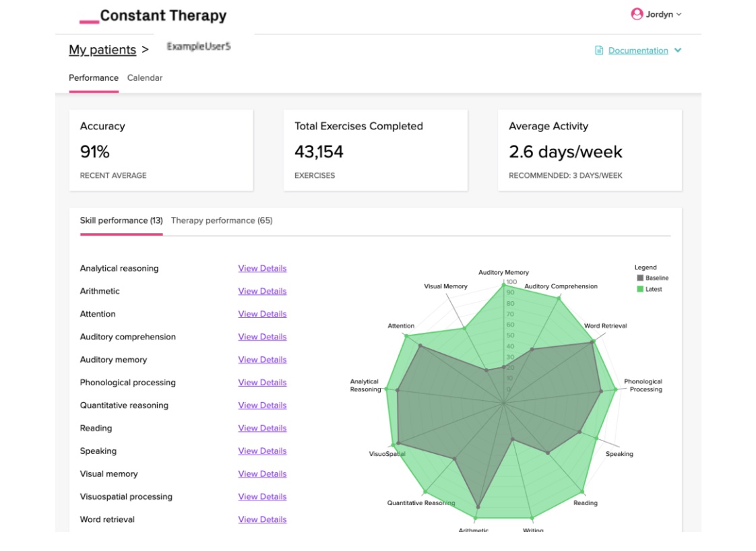The height and width of the screenshot is (551, 756).
Task: Click the Auditory Memory radar axis label
Action: click(503, 272)
